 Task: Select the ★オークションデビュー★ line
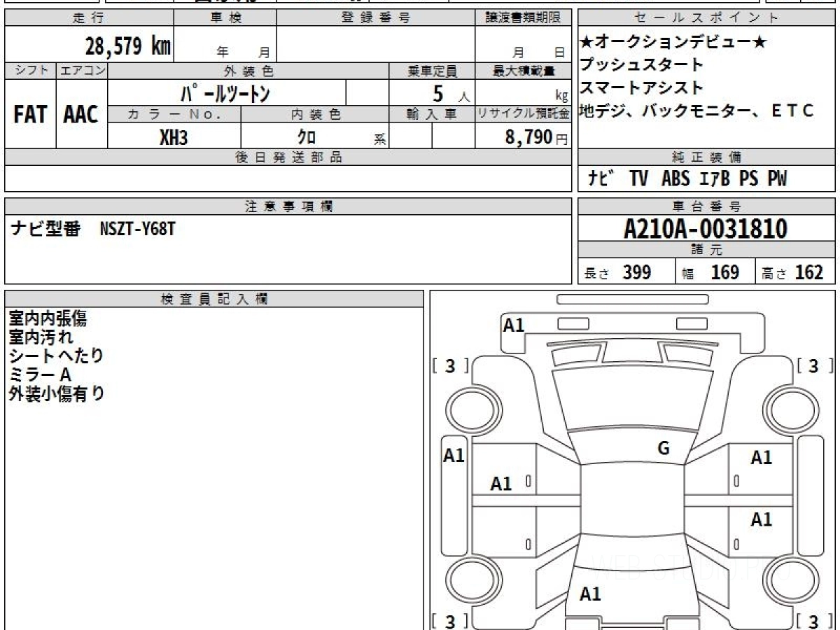(x=673, y=43)
